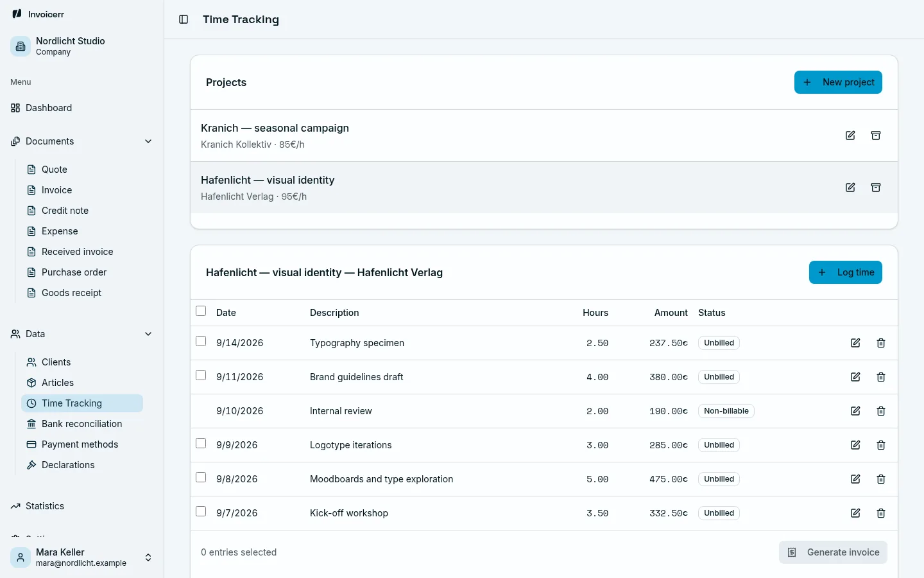This screenshot has width=924, height=578.
Task: Edit the Moodboards and type exploration entry
Action: (855, 479)
